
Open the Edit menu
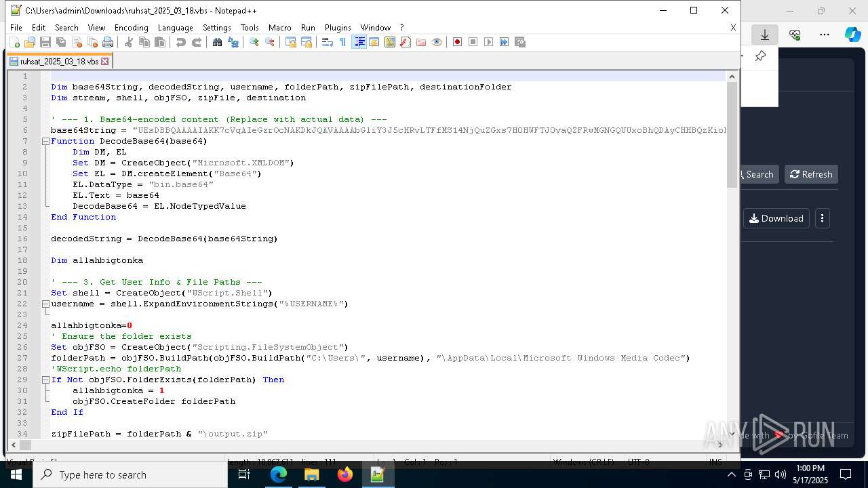coord(39,28)
